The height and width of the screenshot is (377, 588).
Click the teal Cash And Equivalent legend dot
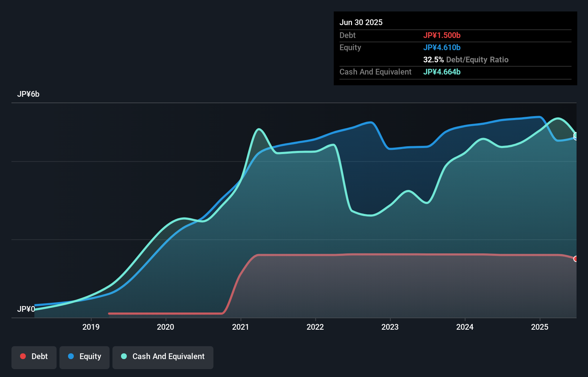click(x=124, y=357)
